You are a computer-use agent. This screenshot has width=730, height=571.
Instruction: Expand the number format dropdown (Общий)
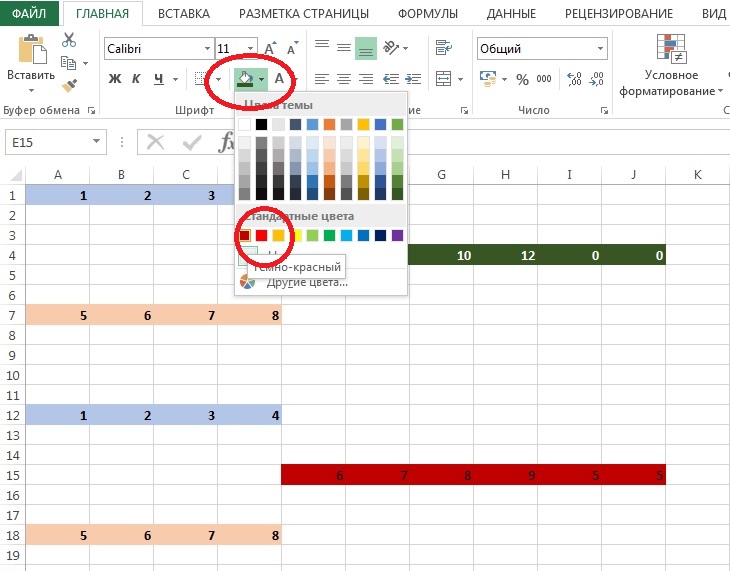[600, 49]
